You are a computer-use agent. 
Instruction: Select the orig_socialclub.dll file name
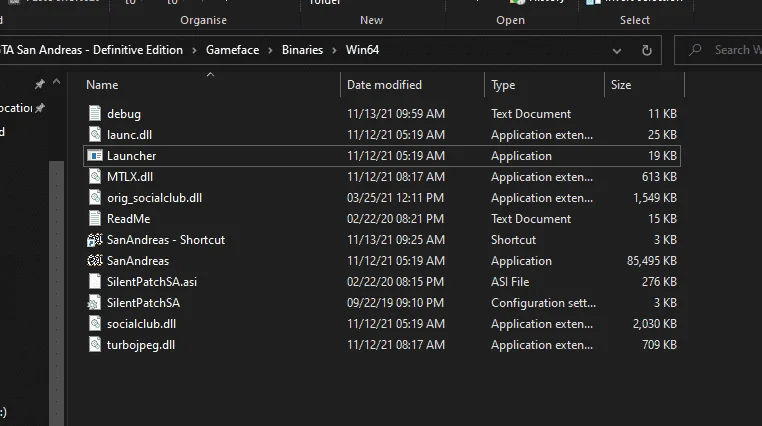155,198
